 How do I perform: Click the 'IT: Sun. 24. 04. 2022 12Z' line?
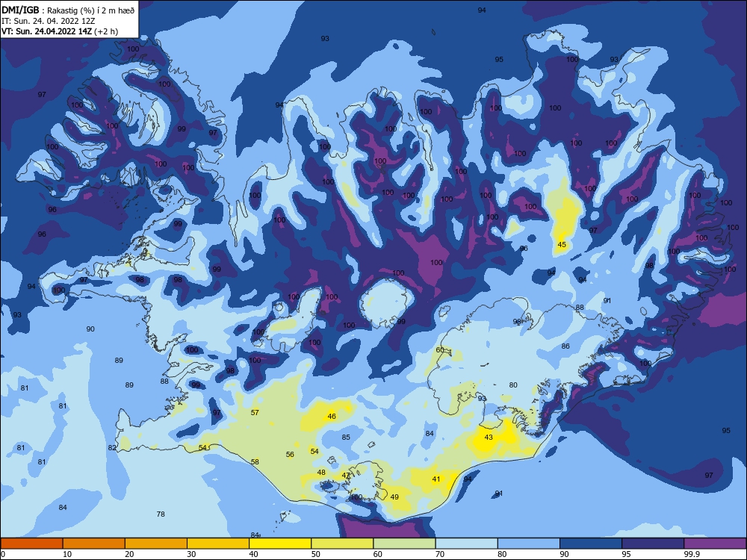[48, 21]
